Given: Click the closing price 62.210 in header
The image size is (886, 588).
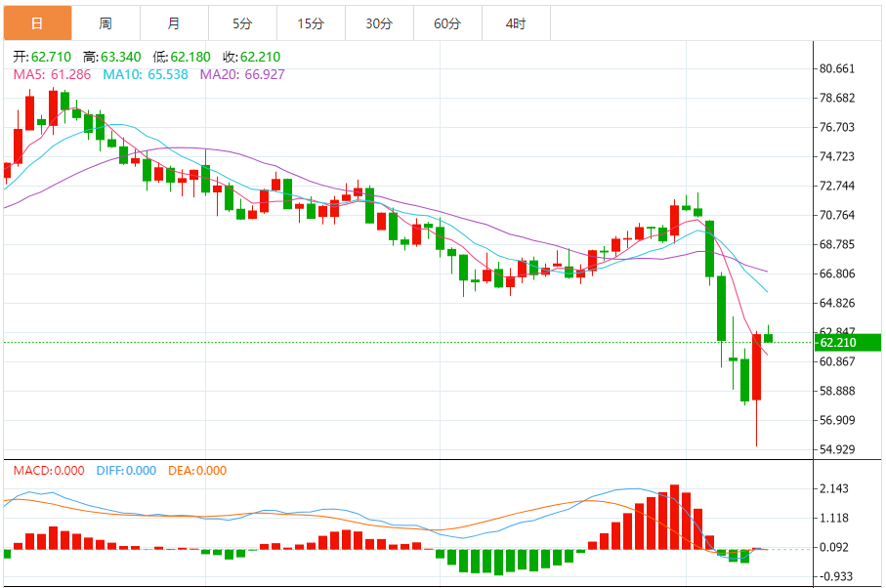Looking at the screenshot, I should point(260,57).
